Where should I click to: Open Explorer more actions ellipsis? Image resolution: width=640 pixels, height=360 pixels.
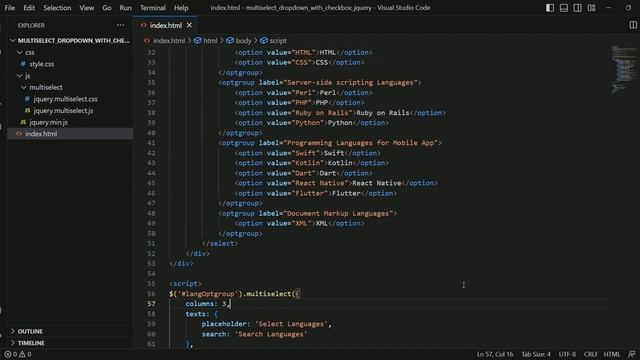120,25
